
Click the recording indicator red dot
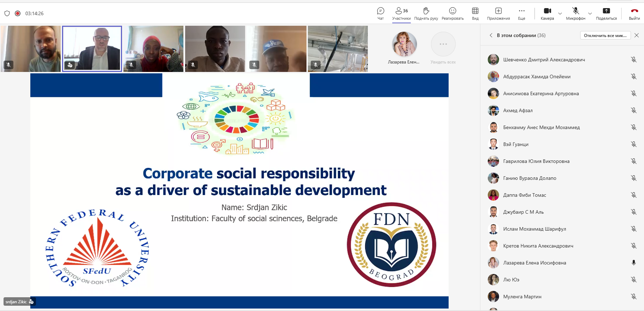point(18,13)
